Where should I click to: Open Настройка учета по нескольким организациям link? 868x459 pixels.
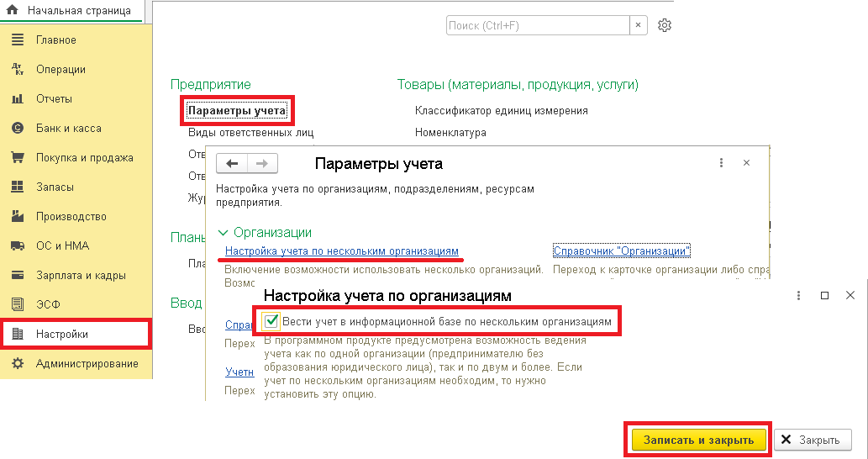tap(342, 251)
